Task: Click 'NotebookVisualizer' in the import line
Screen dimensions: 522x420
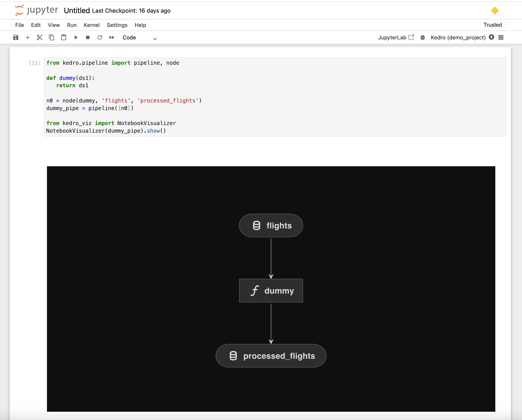Action: 146,123
